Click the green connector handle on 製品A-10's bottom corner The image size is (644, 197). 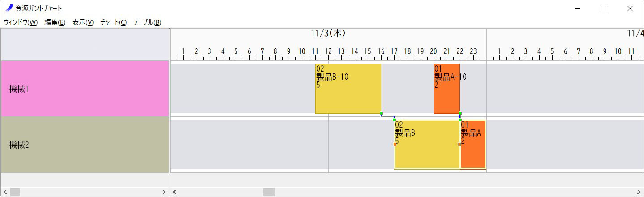tap(460, 113)
